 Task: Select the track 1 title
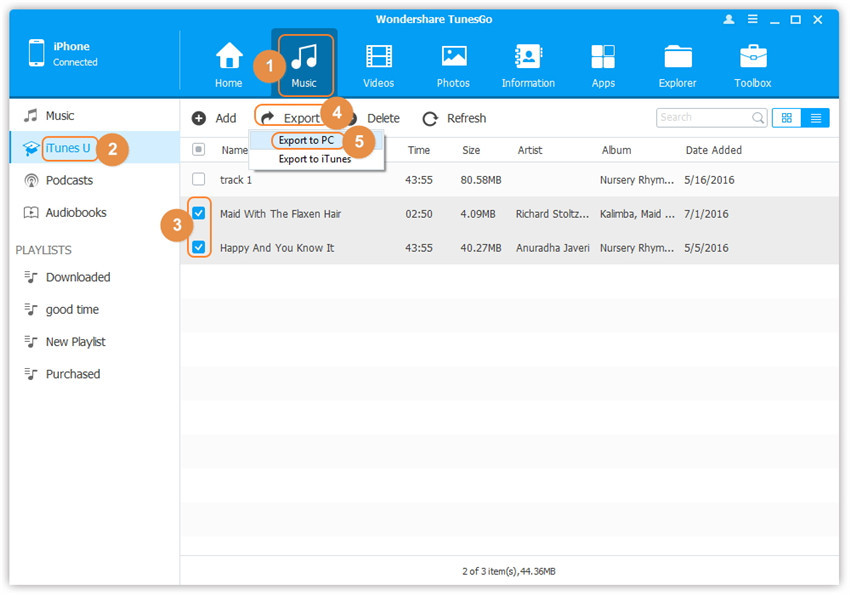pyautogui.click(x=236, y=180)
